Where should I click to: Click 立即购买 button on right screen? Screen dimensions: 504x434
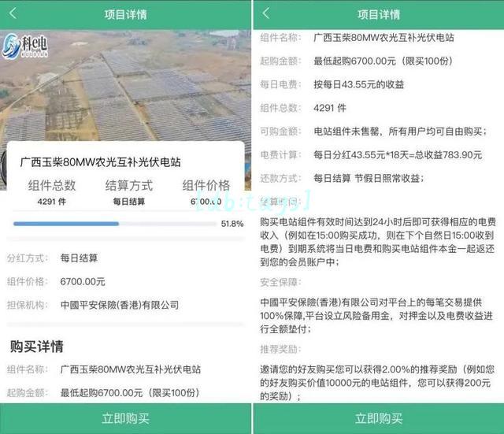point(379,418)
